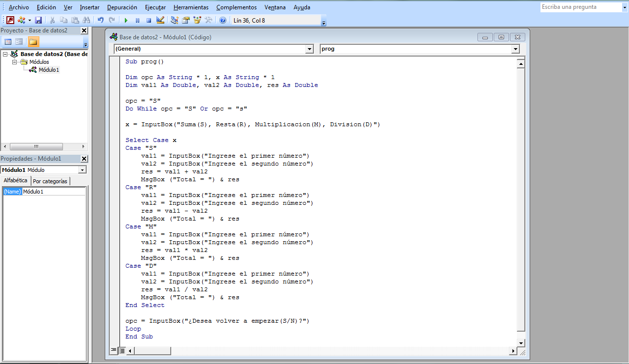
Task: Open the Object Browser from the toolbar
Action: point(197,20)
